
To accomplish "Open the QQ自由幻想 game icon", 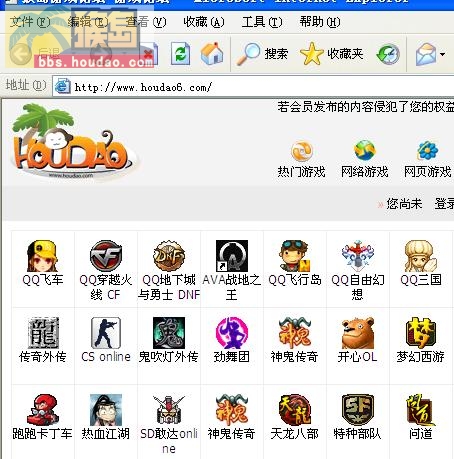I will click(358, 256).
